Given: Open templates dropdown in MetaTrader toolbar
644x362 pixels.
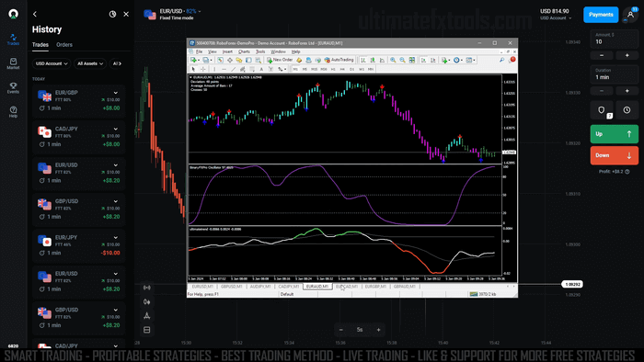Looking at the screenshot, I should [x=470, y=60].
